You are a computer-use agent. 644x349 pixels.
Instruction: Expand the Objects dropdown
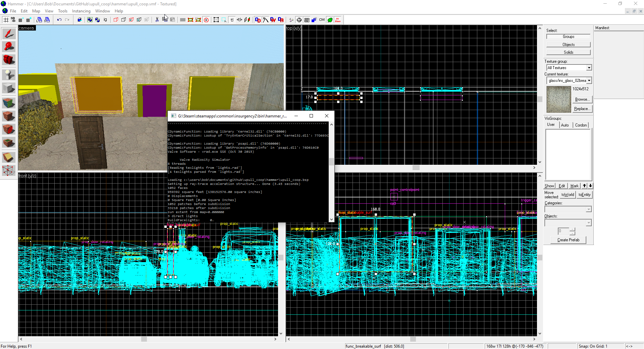pyautogui.click(x=589, y=223)
